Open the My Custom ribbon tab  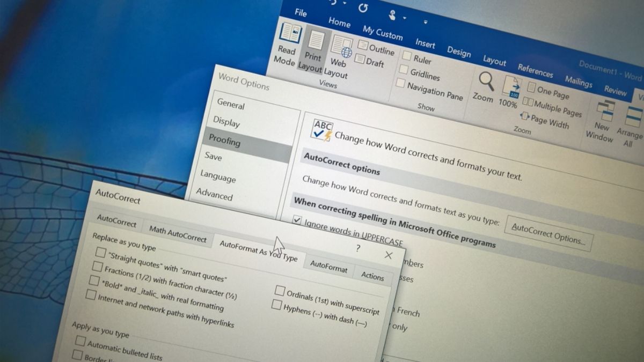[383, 33]
